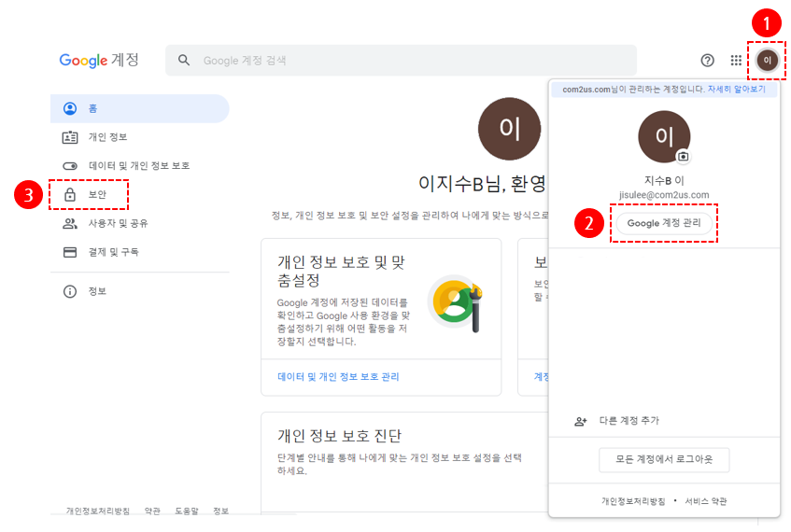Open the 개인 정보 menu item

[x=140, y=137]
